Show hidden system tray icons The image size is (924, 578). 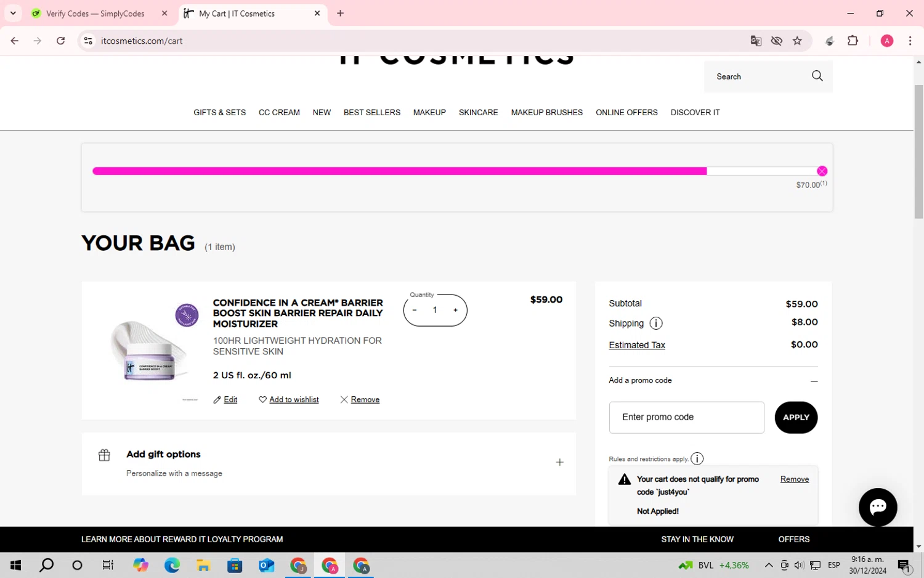click(769, 565)
